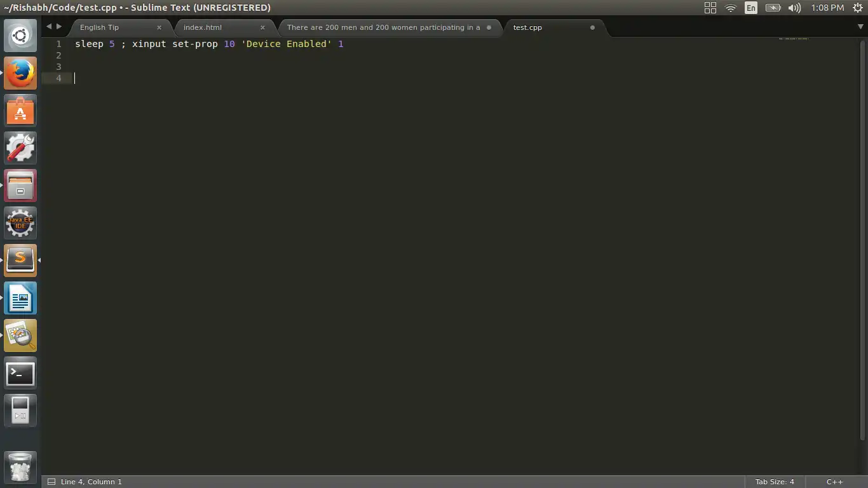868x488 pixels.
Task: Click "set-prop" in the code line
Action: pos(195,44)
